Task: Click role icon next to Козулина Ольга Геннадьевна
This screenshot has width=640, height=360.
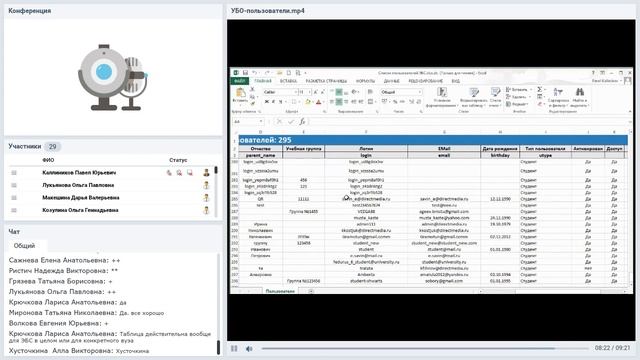Action: (207, 210)
